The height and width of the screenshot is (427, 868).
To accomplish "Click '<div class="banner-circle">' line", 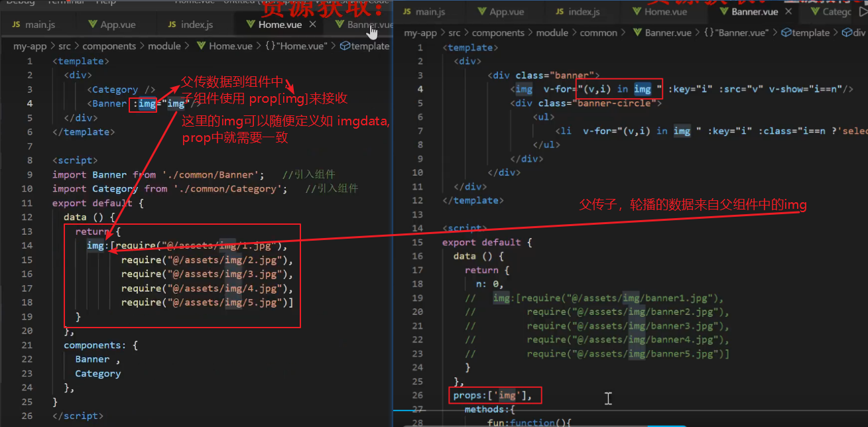I will point(586,103).
